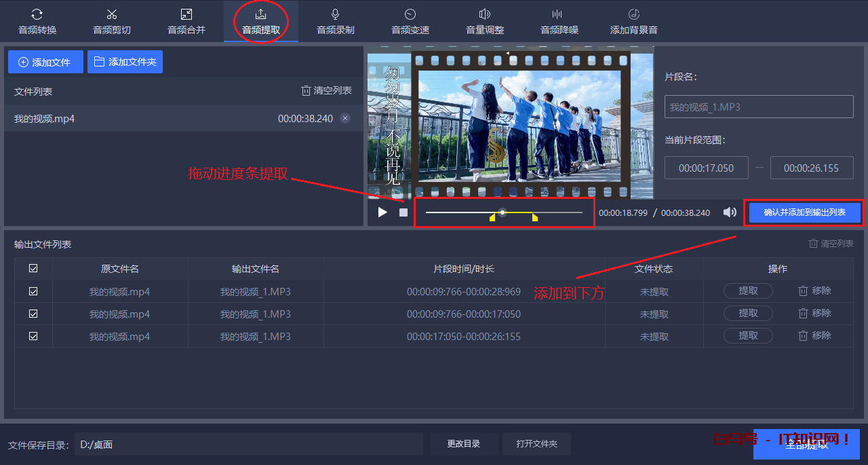Screen dimensions: 868x465
Task: Click the playback progress bar handle
Action: click(x=502, y=212)
